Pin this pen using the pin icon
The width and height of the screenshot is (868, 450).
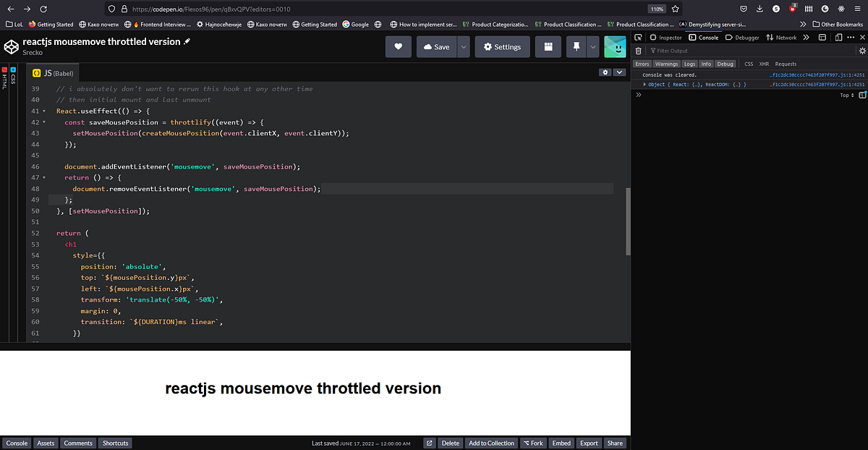click(x=575, y=46)
